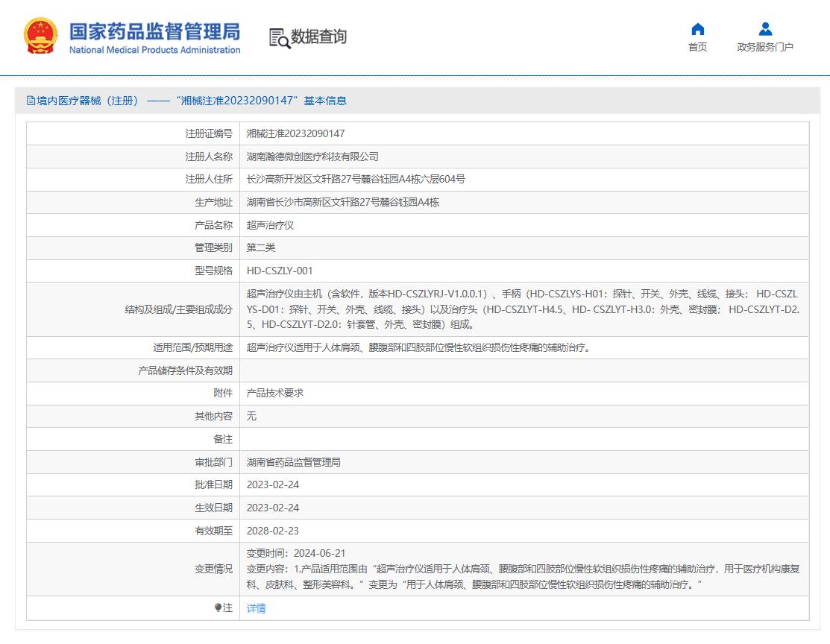Click the 变更时间：2024-06-21 change record text
The width and height of the screenshot is (830, 644).
point(295,553)
